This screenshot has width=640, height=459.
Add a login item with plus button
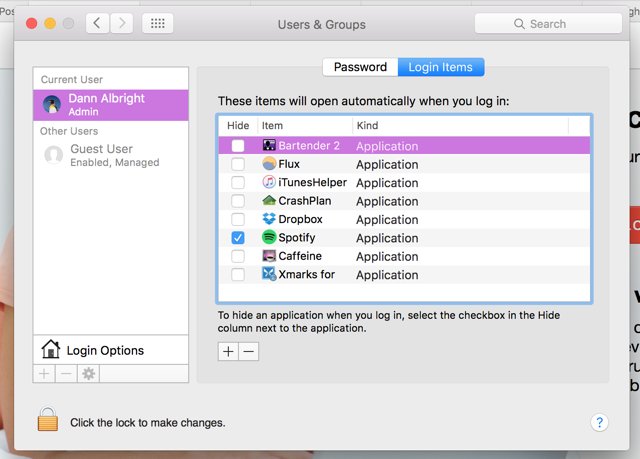click(229, 351)
